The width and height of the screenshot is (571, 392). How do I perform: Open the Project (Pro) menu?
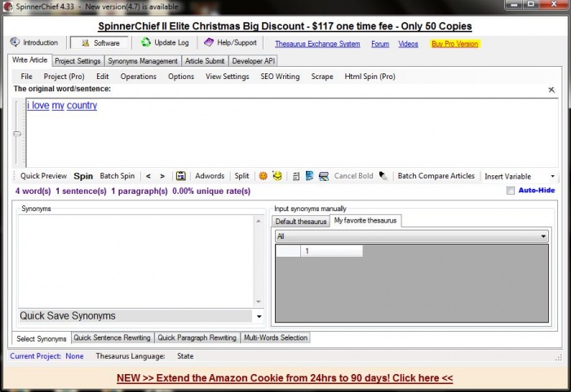click(x=64, y=77)
